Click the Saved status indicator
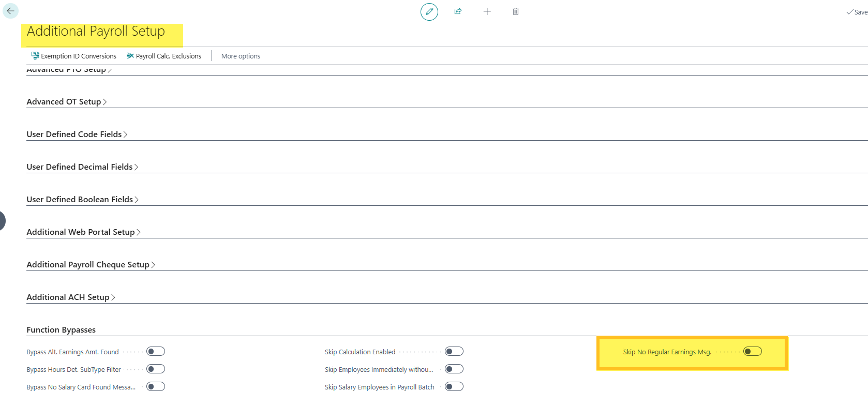The height and width of the screenshot is (406, 868). [857, 12]
